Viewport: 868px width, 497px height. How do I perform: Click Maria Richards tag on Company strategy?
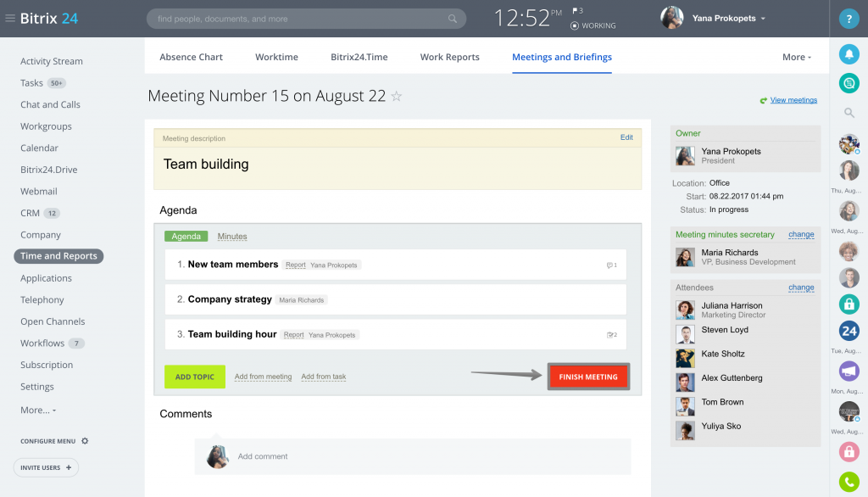tap(301, 300)
